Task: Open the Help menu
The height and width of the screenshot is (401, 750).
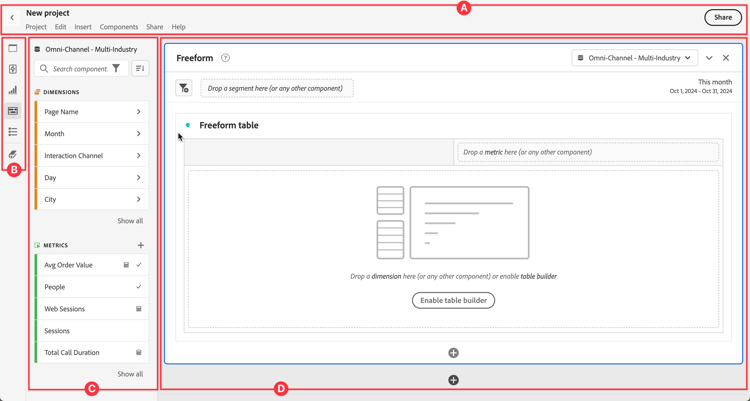Action: point(178,27)
